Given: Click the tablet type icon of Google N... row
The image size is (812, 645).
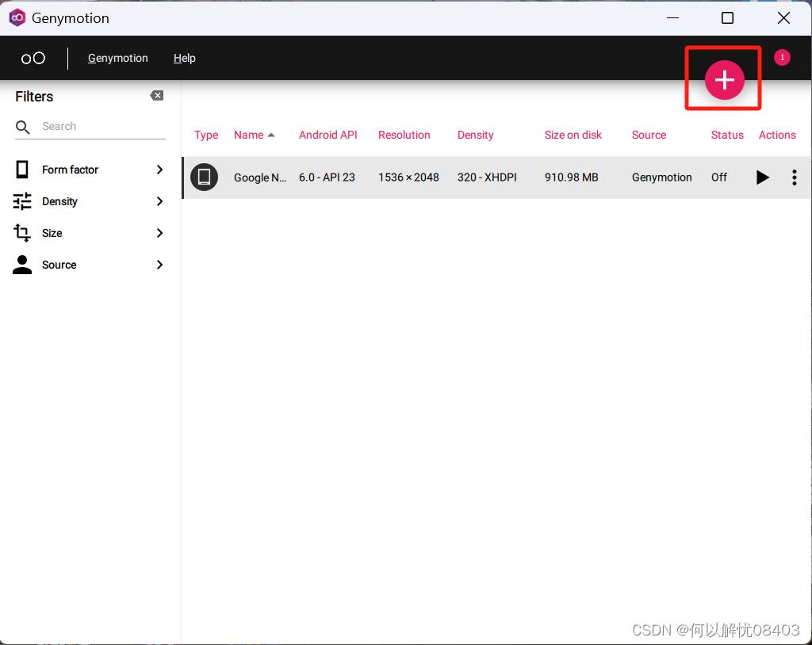Looking at the screenshot, I should 204,177.
